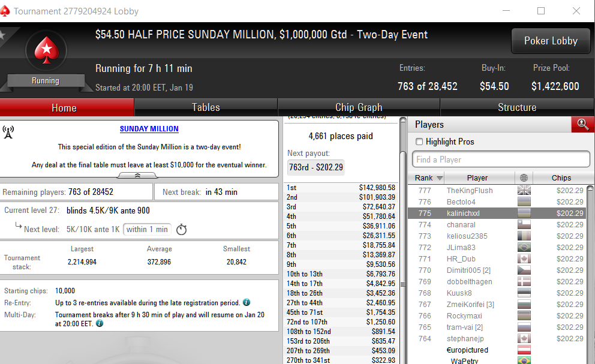Toggle the Rank column sort arrow
595x364 pixels.
tap(440, 178)
